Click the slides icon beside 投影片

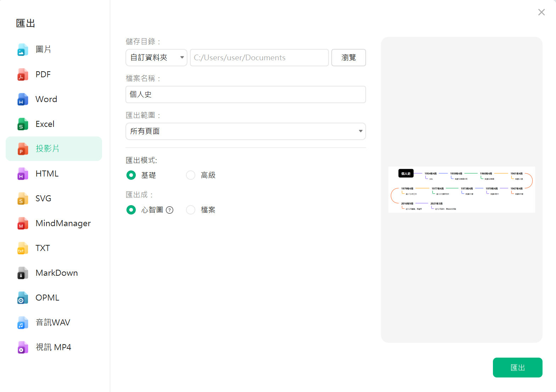pyautogui.click(x=23, y=149)
